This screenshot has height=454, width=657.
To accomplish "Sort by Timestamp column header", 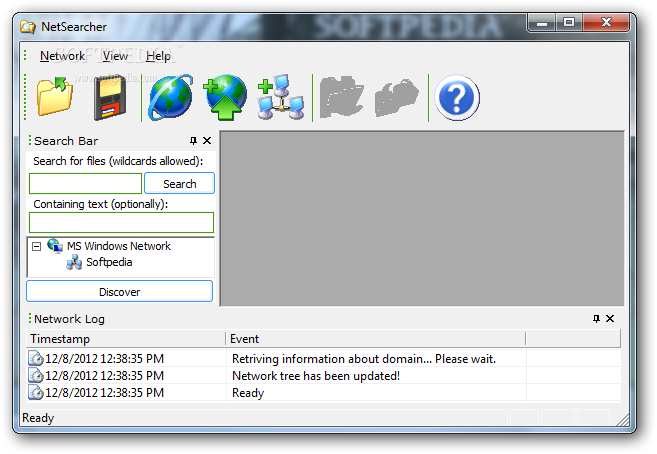I will 126,338.
